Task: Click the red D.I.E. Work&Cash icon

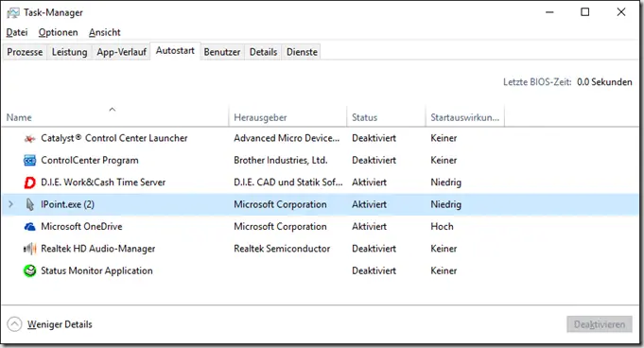Action: tap(29, 183)
